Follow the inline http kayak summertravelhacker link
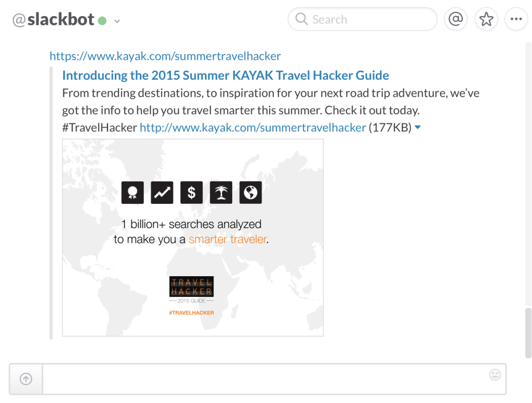The width and height of the screenshot is (532, 403). coord(252,127)
